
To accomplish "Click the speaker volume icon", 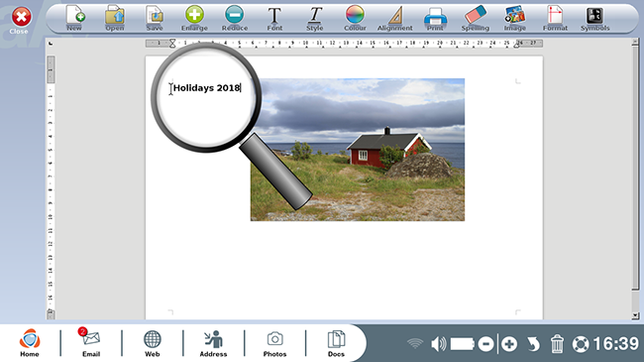I will [x=439, y=344].
